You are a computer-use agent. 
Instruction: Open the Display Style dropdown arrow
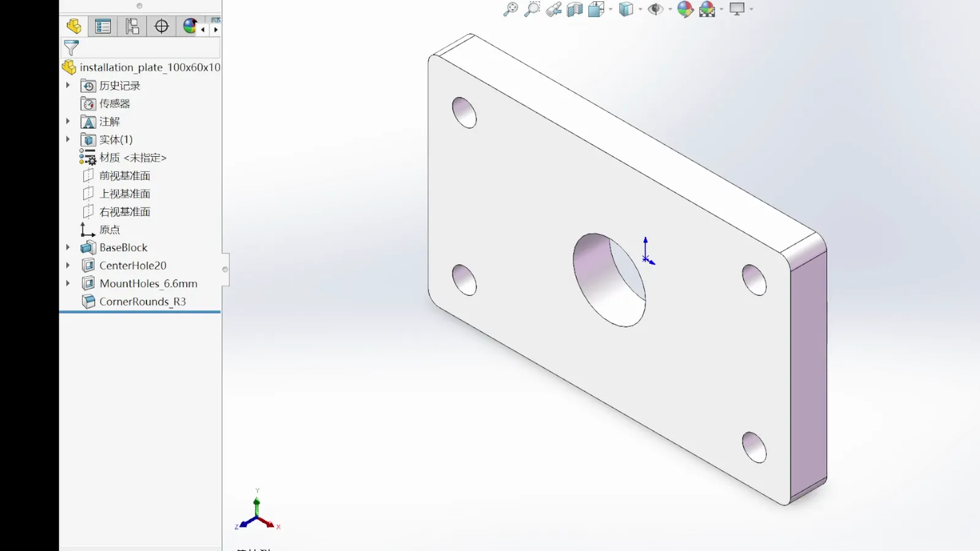640,9
